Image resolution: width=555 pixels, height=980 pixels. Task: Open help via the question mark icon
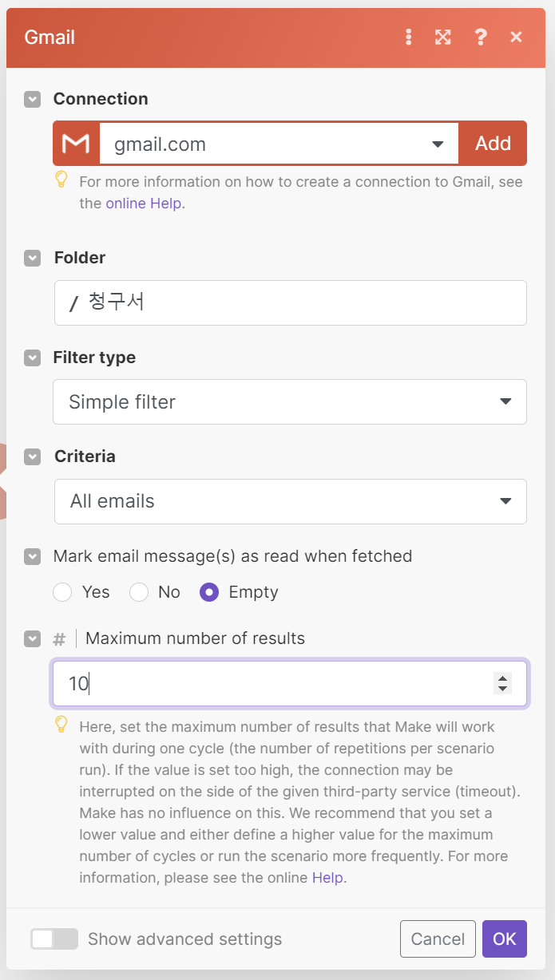(480, 37)
